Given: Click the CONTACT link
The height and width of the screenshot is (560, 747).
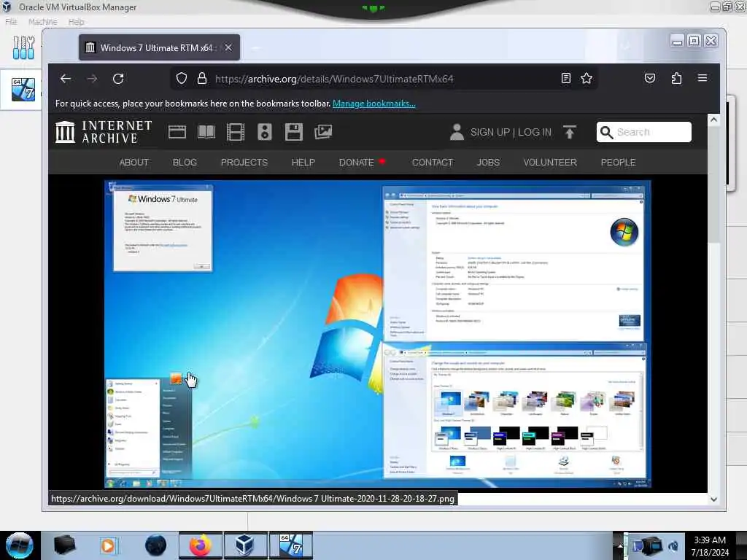Looking at the screenshot, I should 433,163.
